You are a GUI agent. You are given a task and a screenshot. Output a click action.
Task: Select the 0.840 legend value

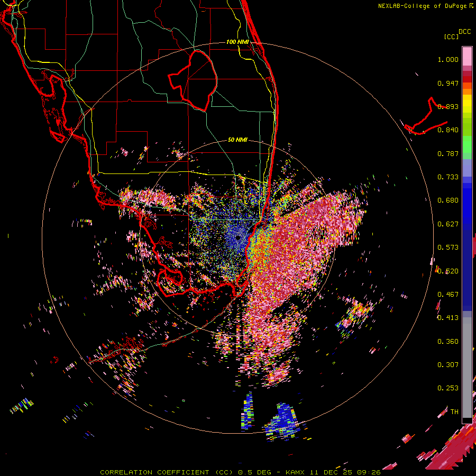point(448,130)
